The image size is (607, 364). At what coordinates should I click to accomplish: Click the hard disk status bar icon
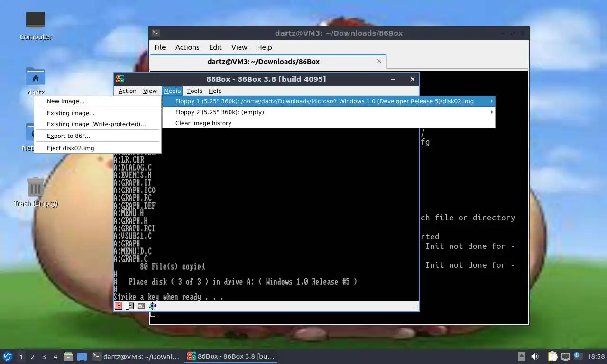coord(141,306)
